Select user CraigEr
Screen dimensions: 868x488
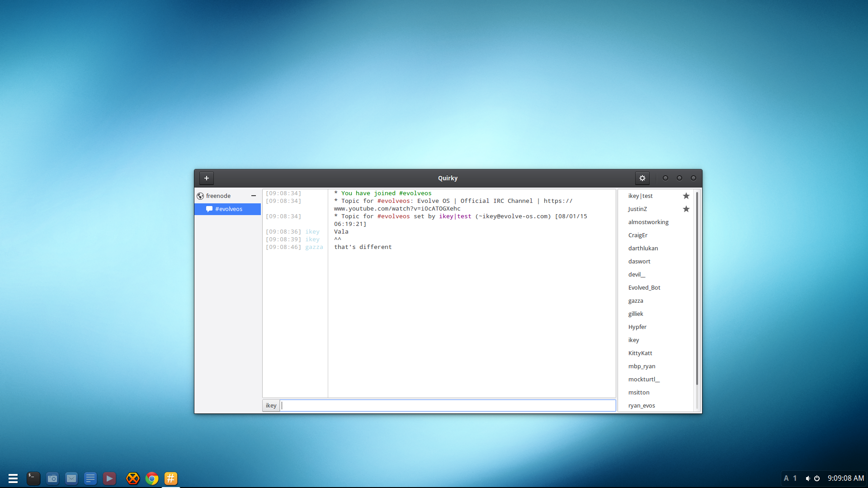638,235
